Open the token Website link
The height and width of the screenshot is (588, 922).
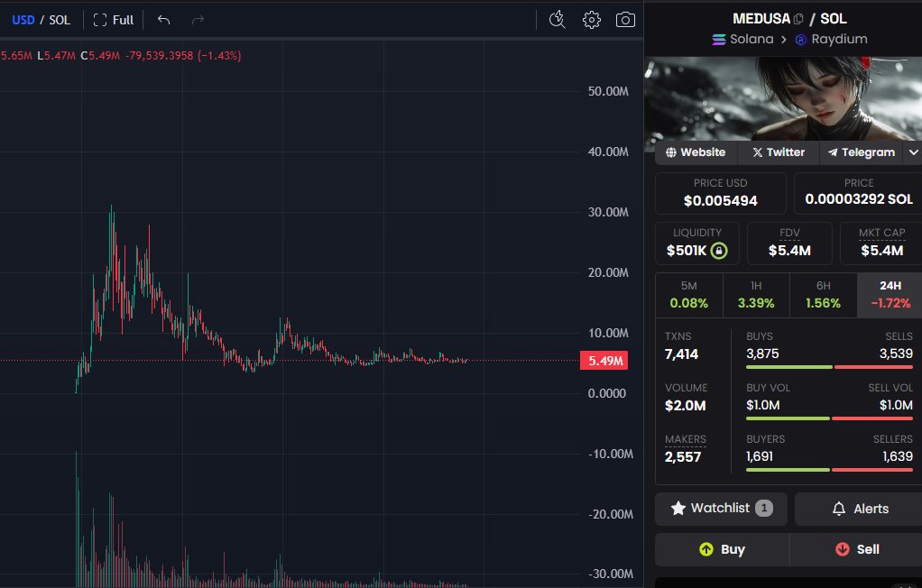click(x=696, y=152)
